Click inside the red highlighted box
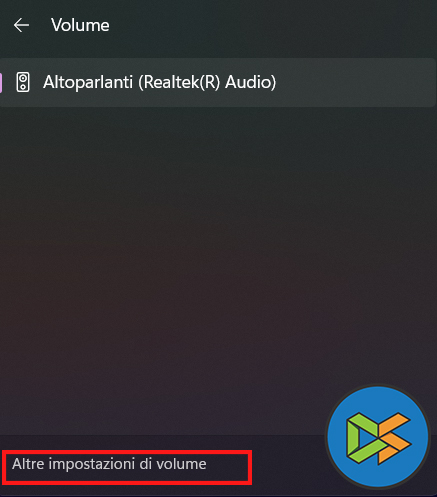 click(x=127, y=467)
